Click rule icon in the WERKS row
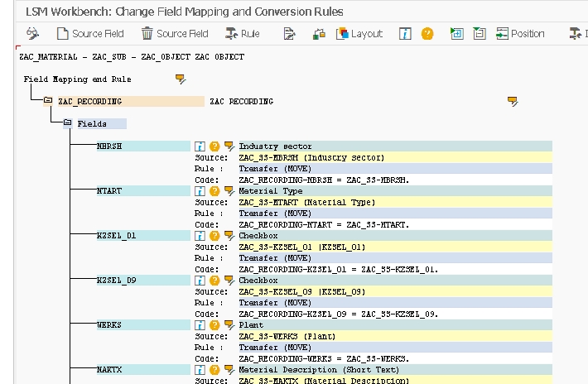This screenshot has height=384, width=588. [x=229, y=324]
